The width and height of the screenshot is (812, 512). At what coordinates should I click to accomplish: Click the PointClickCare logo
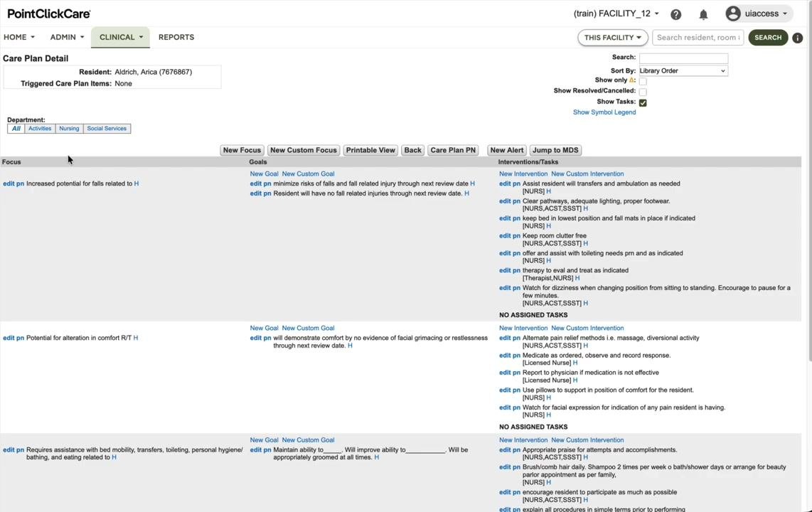(x=48, y=14)
